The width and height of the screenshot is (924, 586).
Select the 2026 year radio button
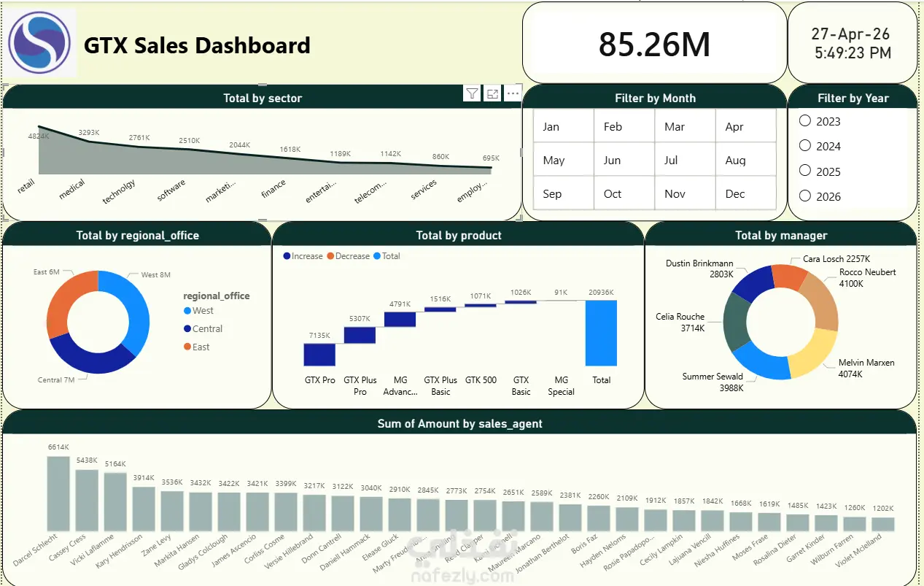[x=805, y=195]
